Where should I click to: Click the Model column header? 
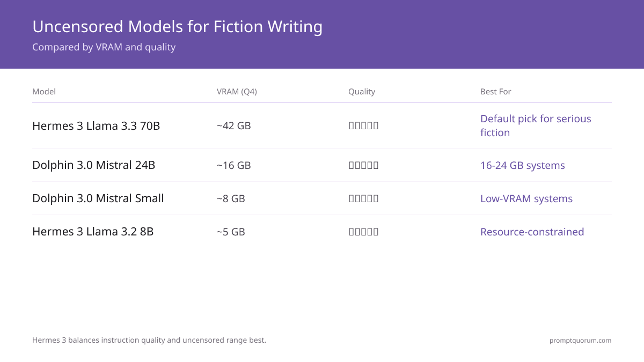pos(44,92)
